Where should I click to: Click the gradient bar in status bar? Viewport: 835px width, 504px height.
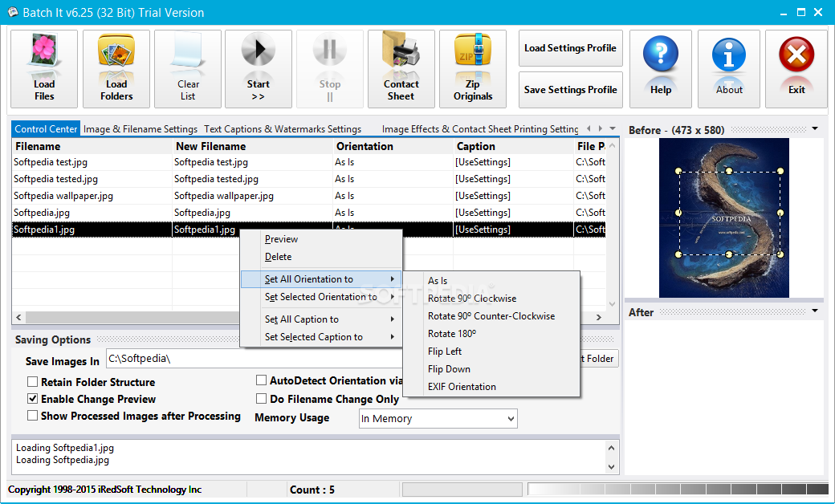[x=678, y=489]
